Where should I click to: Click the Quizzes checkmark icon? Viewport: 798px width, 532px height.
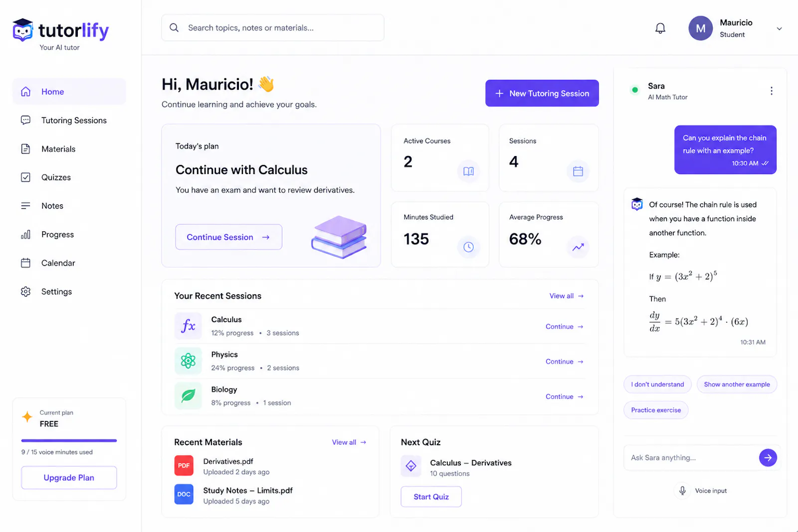(26, 177)
